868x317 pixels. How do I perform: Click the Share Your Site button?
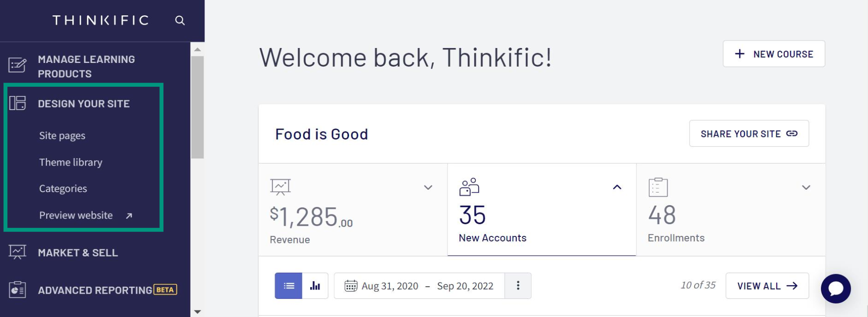click(x=749, y=134)
